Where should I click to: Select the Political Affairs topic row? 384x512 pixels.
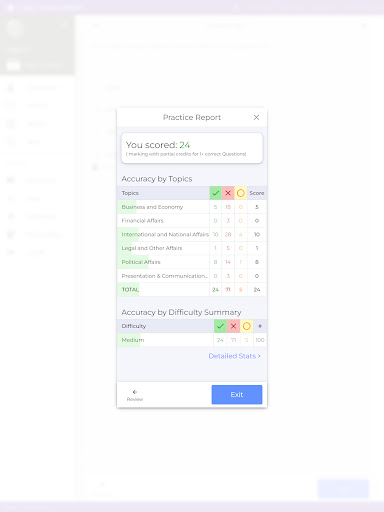point(192,262)
